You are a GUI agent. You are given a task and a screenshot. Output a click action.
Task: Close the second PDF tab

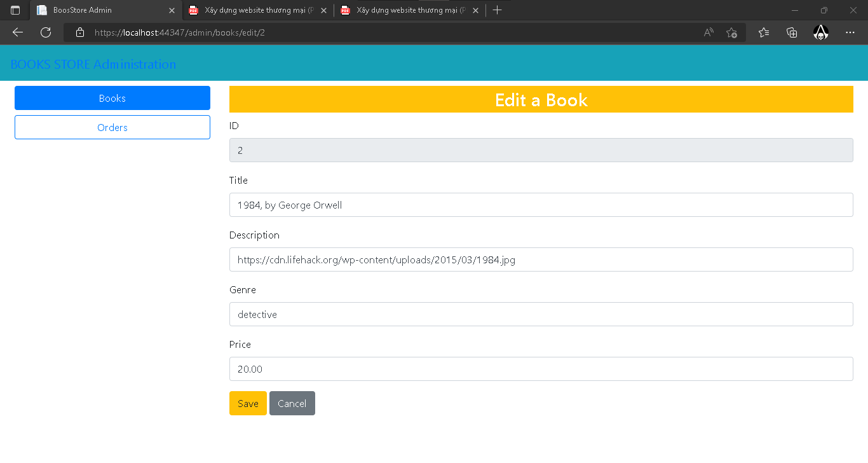[x=323, y=10]
